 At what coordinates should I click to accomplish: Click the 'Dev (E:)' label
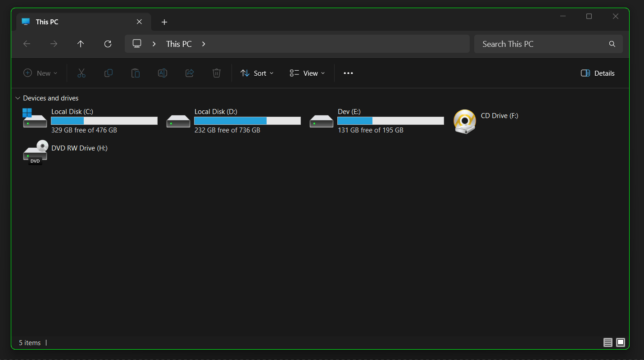click(x=349, y=112)
